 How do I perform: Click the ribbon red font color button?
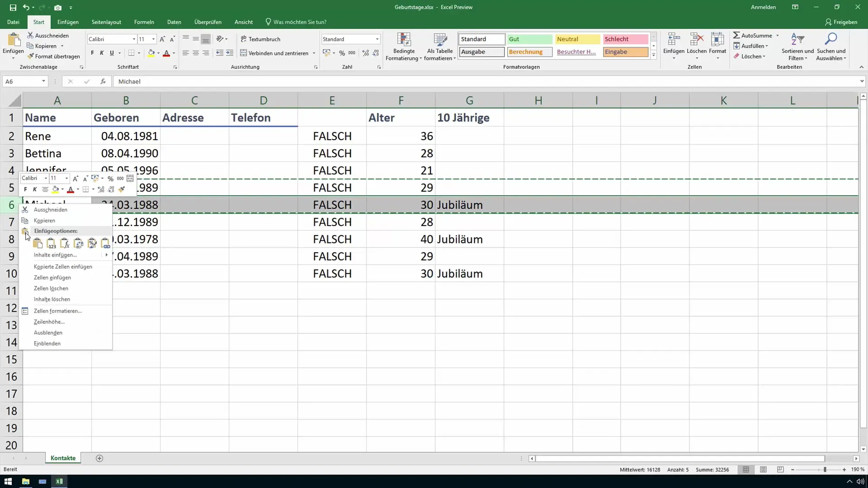point(166,53)
